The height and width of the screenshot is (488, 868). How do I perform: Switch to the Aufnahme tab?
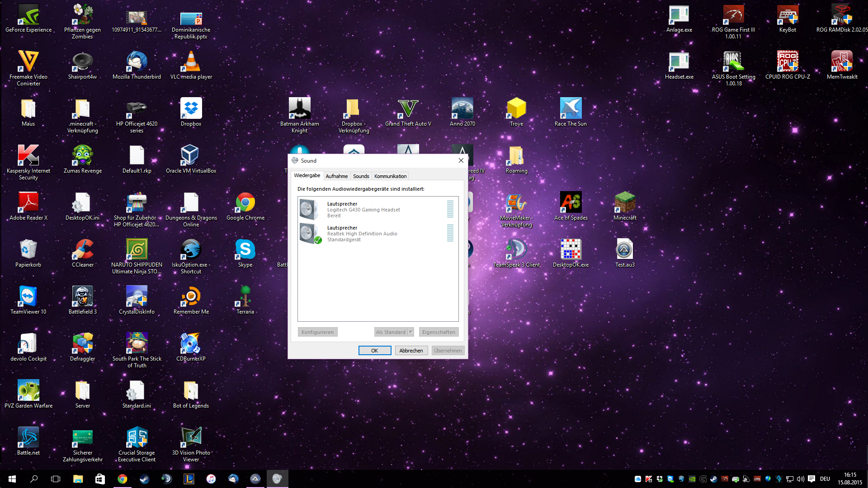336,176
